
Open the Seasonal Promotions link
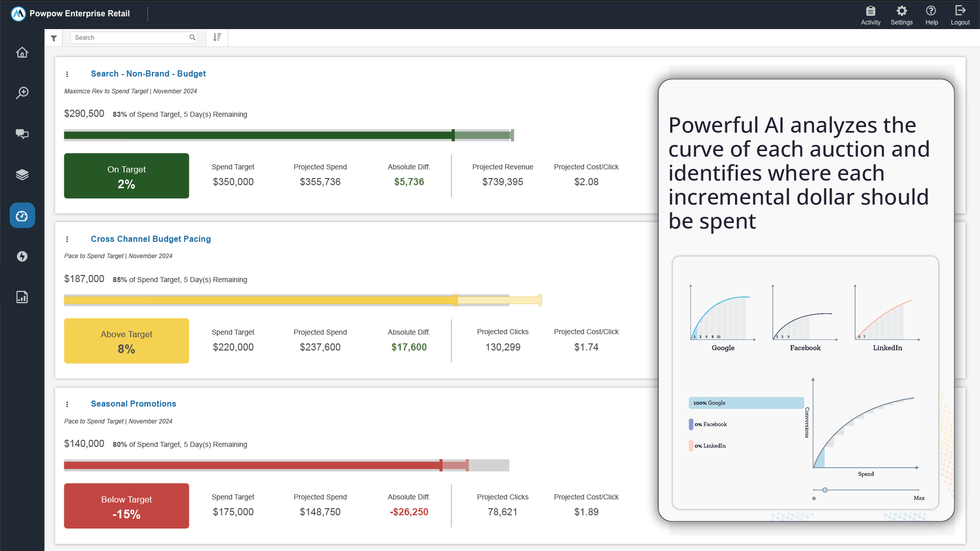tap(133, 404)
